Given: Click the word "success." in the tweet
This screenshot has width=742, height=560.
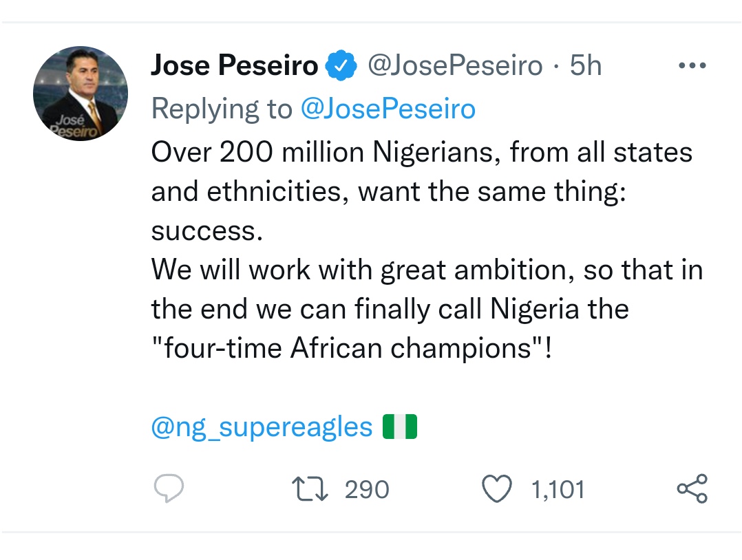Looking at the screenshot, I should tap(207, 230).
